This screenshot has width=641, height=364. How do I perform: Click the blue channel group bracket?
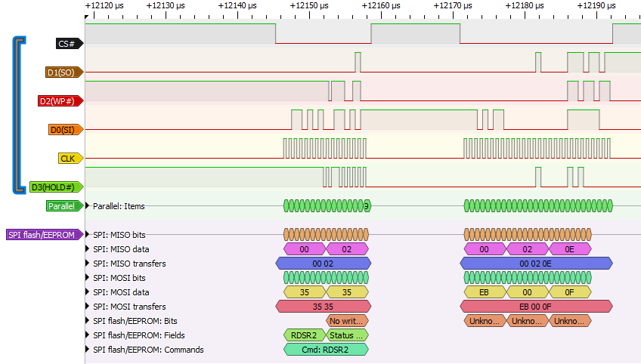point(19,115)
